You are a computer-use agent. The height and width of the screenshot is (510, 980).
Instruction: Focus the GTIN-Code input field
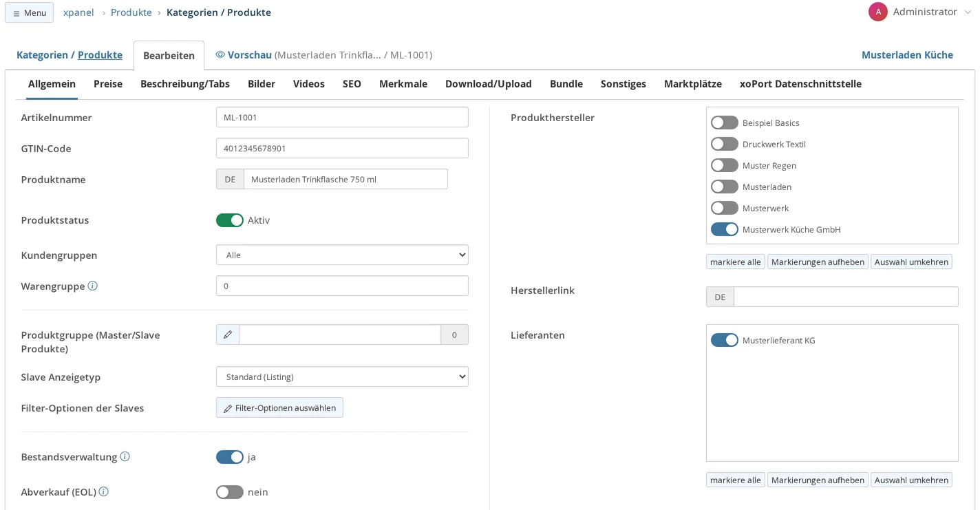tap(342, 148)
